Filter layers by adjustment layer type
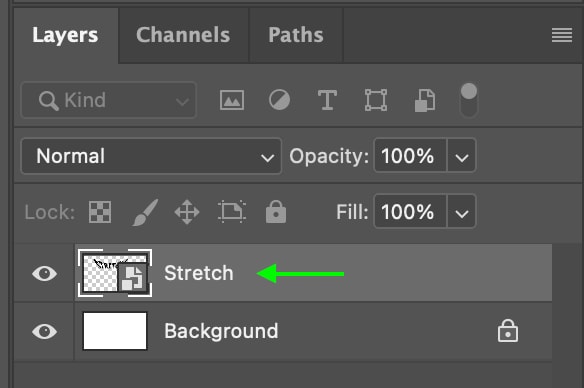 (279, 100)
